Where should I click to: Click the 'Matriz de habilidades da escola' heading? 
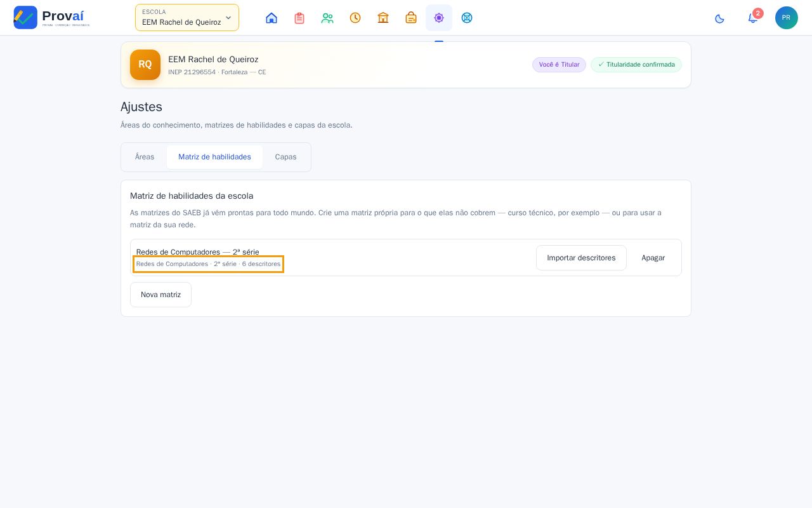pyautogui.click(x=192, y=196)
